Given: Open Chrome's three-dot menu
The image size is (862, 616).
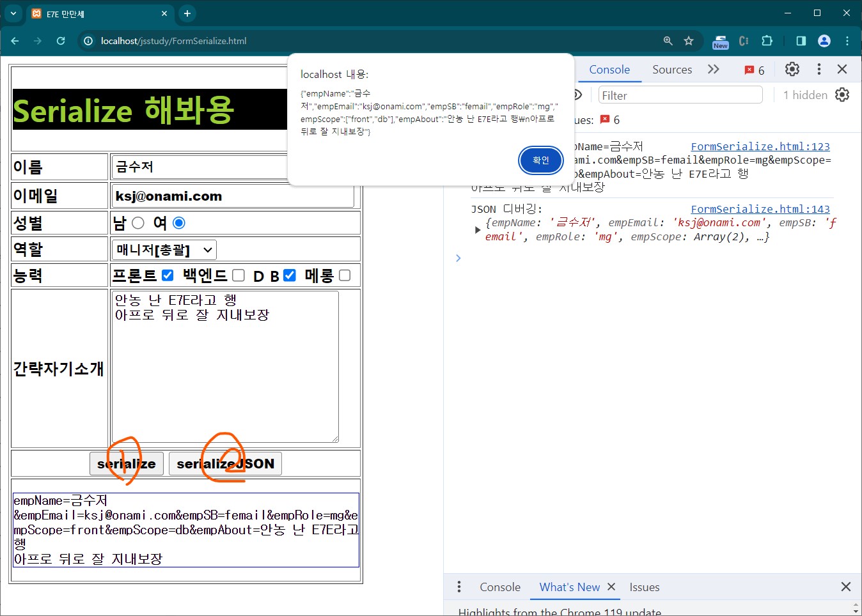Looking at the screenshot, I should tap(847, 41).
